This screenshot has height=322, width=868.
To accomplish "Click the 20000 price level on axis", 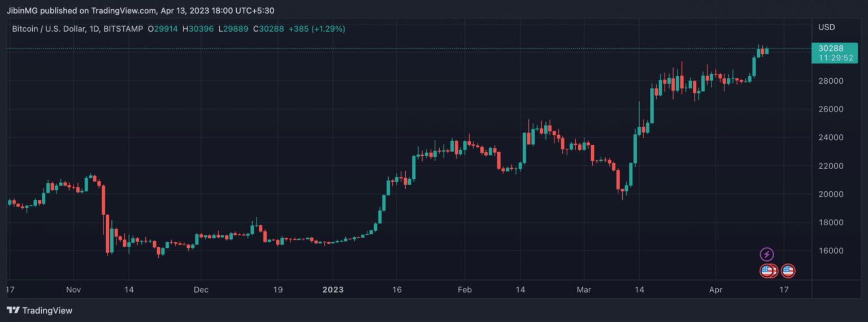I will (x=831, y=194).
